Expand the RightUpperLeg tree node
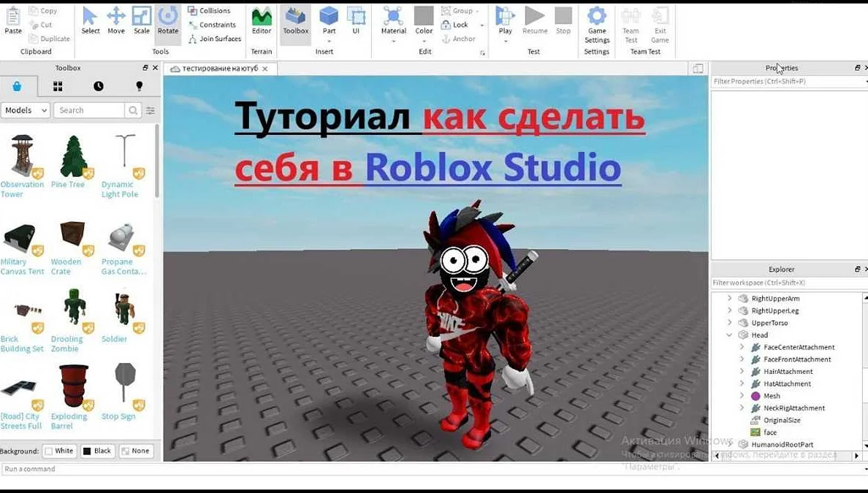 730,310
